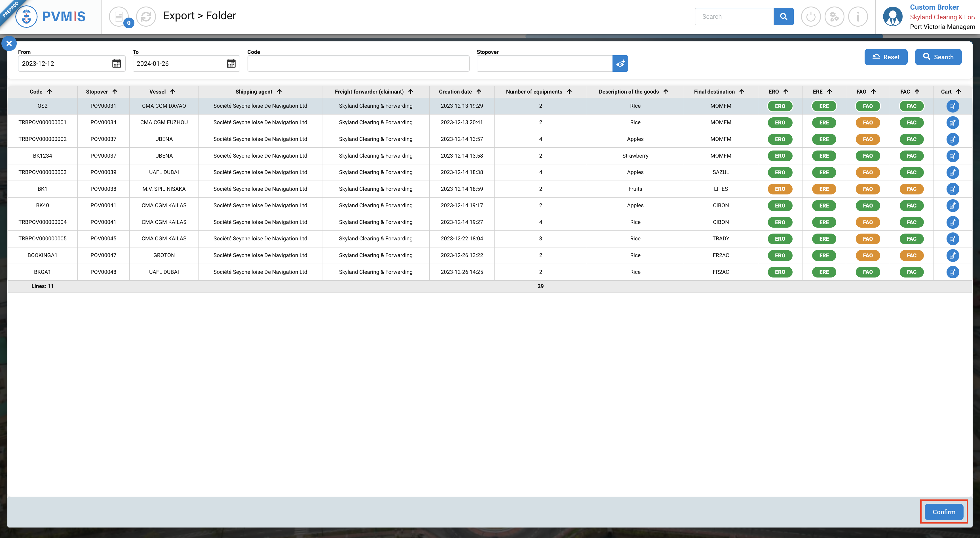The height and width of the screenshot is (538, 980).
Task: Click orange FAC badge for BOOKINGA1
Action: (x=912, y=255)
